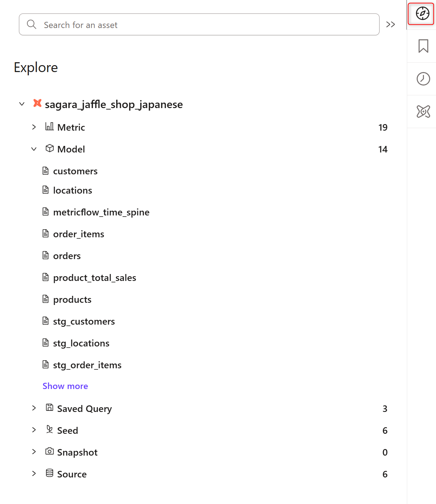
Task: Open the recent history clock icon
Action: 423,79
